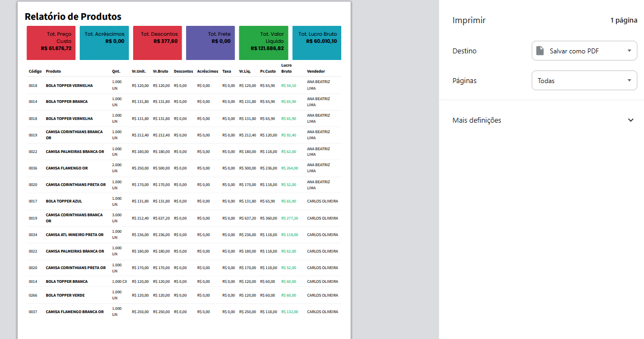Click the green Tot. Valor Líquido card
Screen dimensions: 644x339
pyautogui.click(x=263, y=43)
